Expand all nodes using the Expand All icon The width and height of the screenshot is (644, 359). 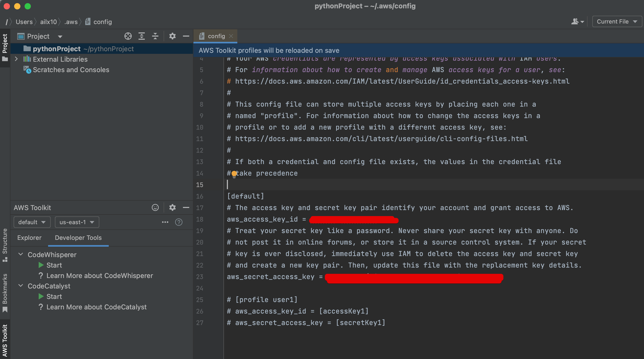(142, 36)
